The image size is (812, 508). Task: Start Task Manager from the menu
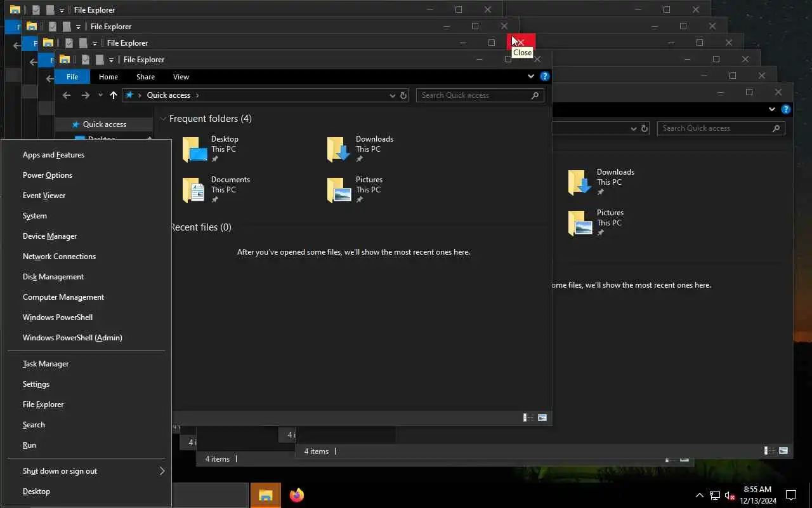coord(86,364)
